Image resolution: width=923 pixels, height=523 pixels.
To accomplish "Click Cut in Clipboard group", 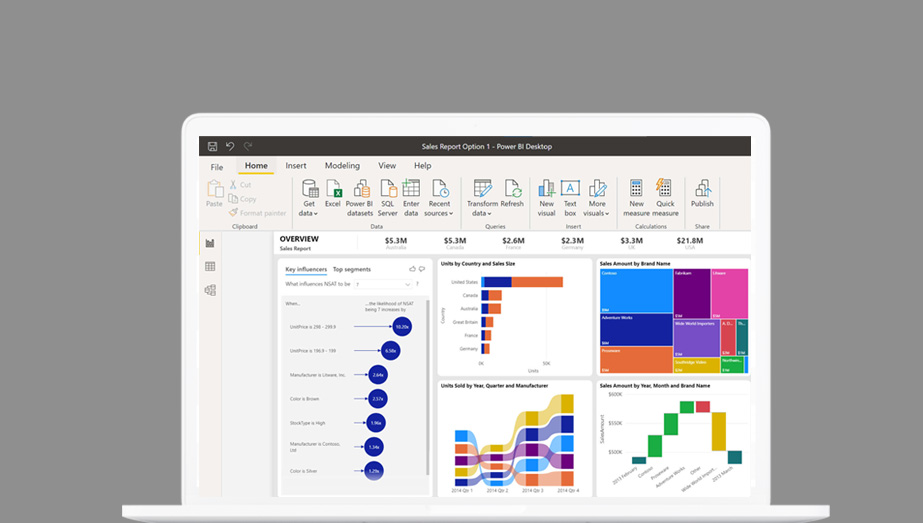I will point(240,184).
